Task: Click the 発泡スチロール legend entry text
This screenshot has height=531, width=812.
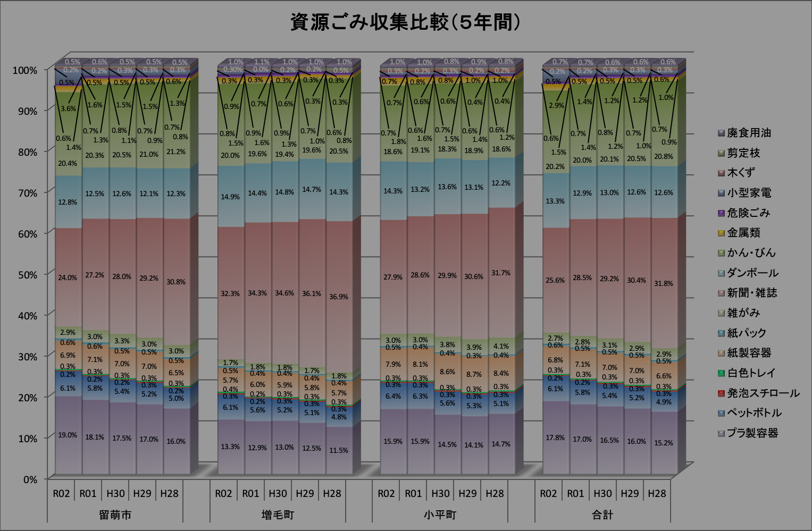Action: (x=763, y=393)
